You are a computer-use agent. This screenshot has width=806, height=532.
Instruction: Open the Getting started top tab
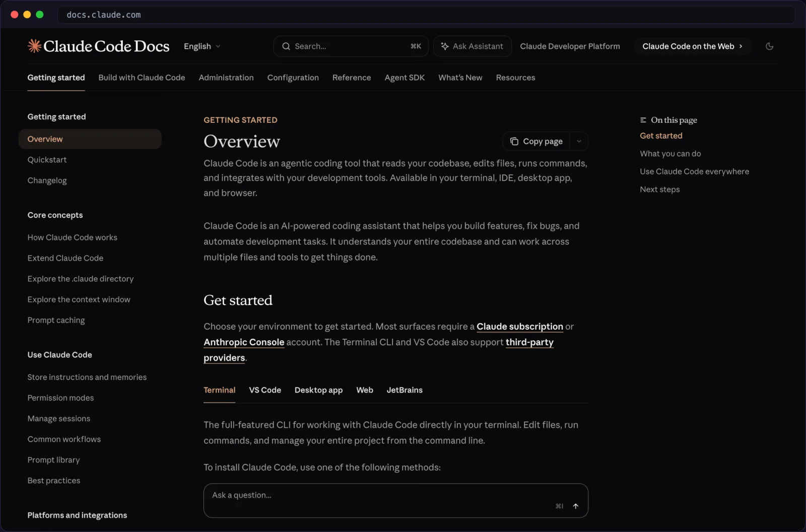[56, 78]
